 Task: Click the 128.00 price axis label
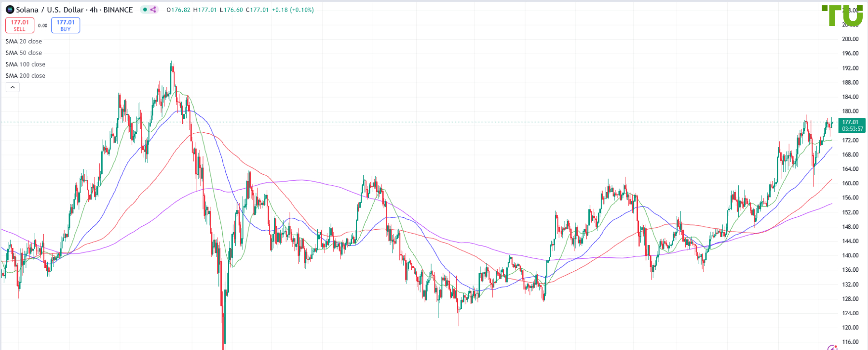[850, 299]
